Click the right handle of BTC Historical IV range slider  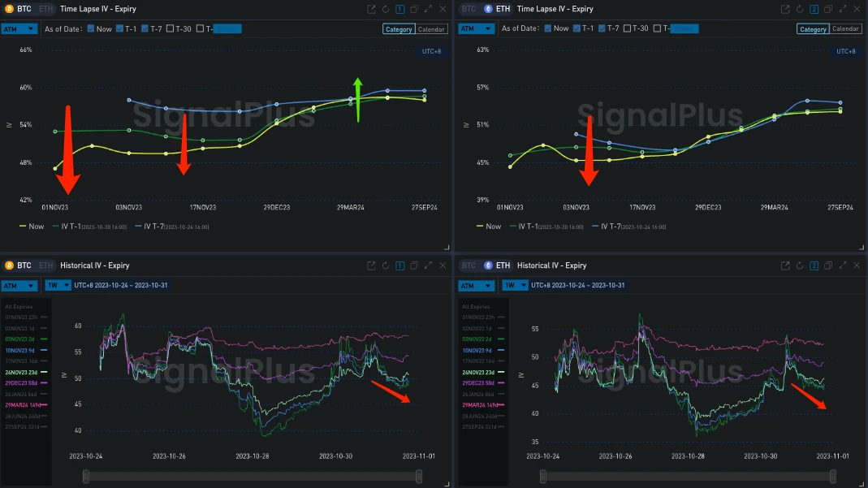[x=419, y=476]
